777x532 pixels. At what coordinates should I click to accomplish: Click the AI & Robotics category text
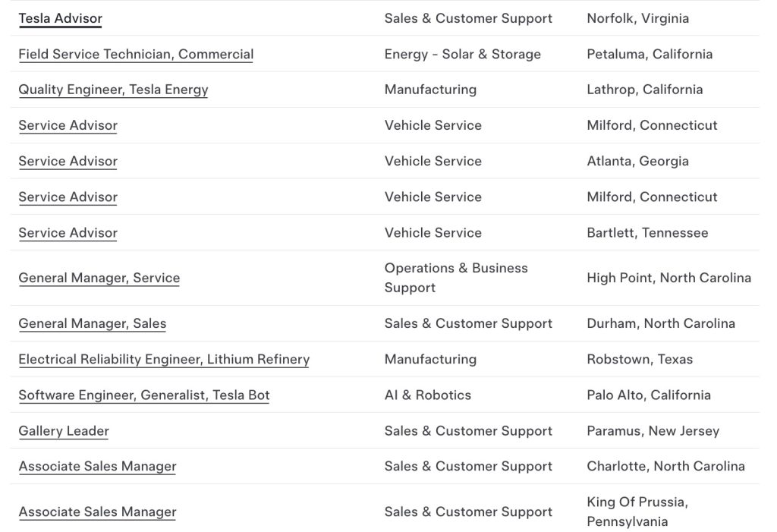click(x=427, y=395)
